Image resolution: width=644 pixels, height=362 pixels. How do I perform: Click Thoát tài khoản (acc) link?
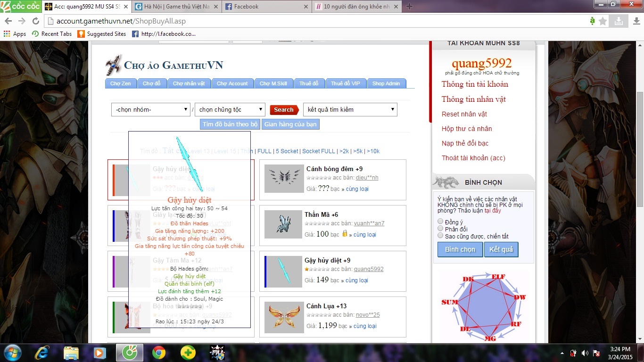[473, 158]
